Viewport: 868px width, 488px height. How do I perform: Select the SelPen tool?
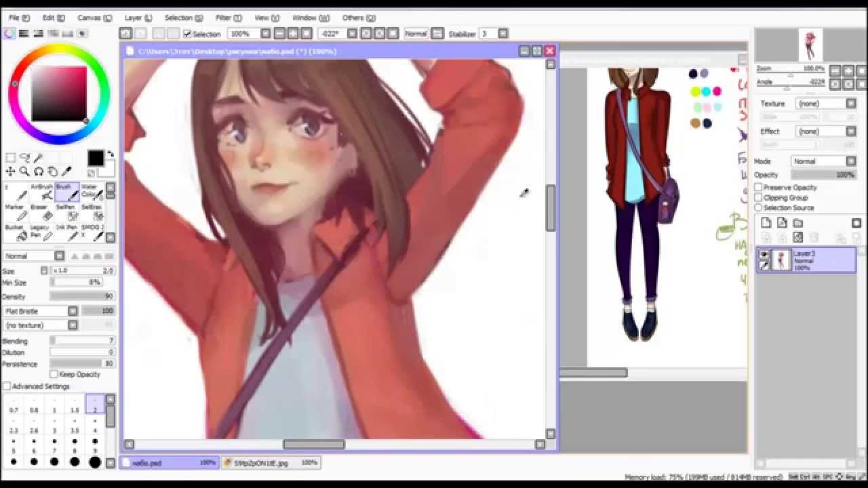[67, 212]
